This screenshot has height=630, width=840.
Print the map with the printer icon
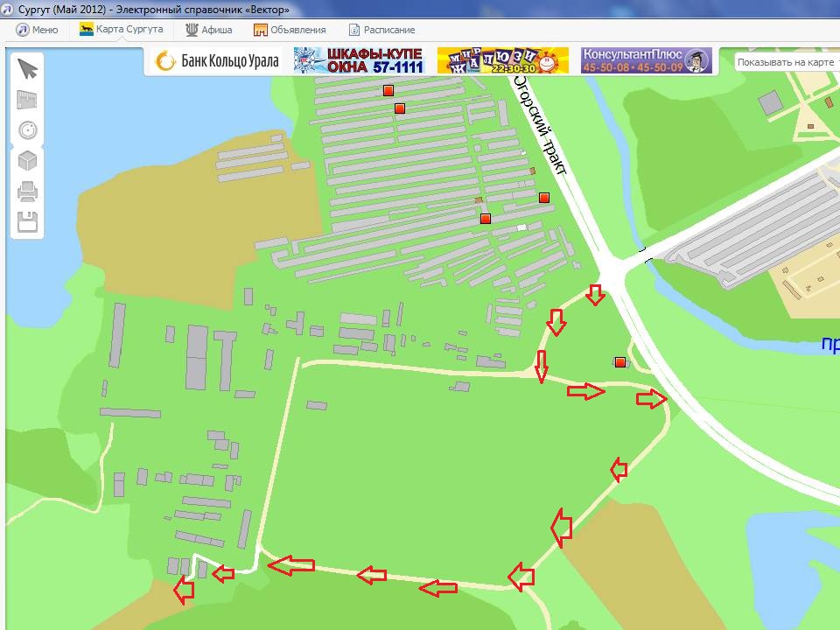pos(27,191)
